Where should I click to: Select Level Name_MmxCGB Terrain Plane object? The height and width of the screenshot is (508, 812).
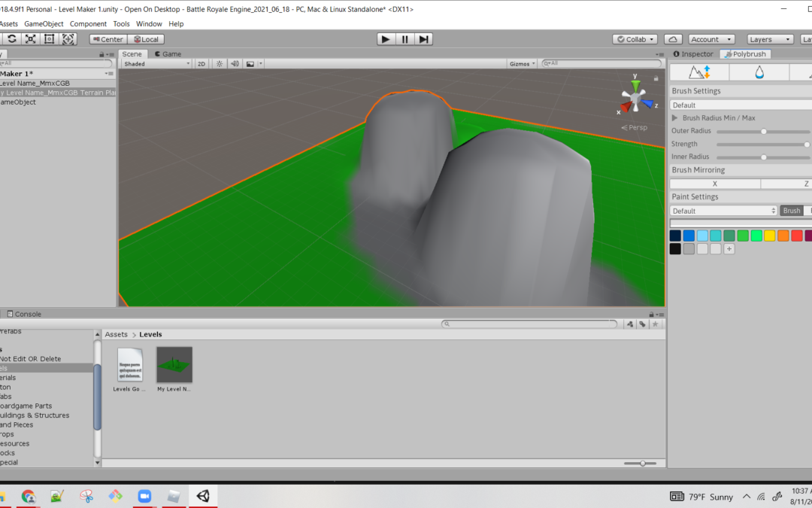tap(57, 93)
